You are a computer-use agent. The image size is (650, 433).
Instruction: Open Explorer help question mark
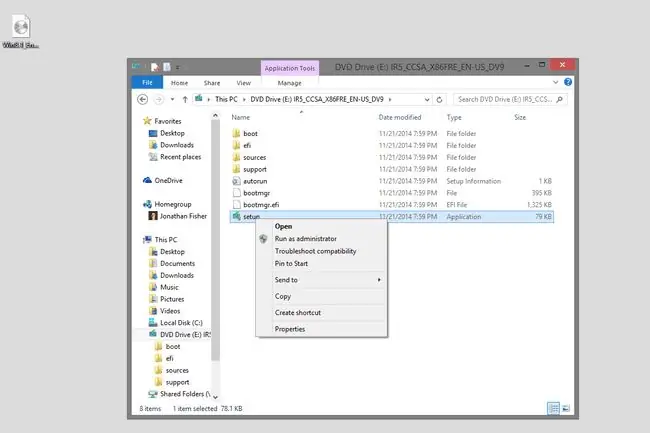point(568,82)
